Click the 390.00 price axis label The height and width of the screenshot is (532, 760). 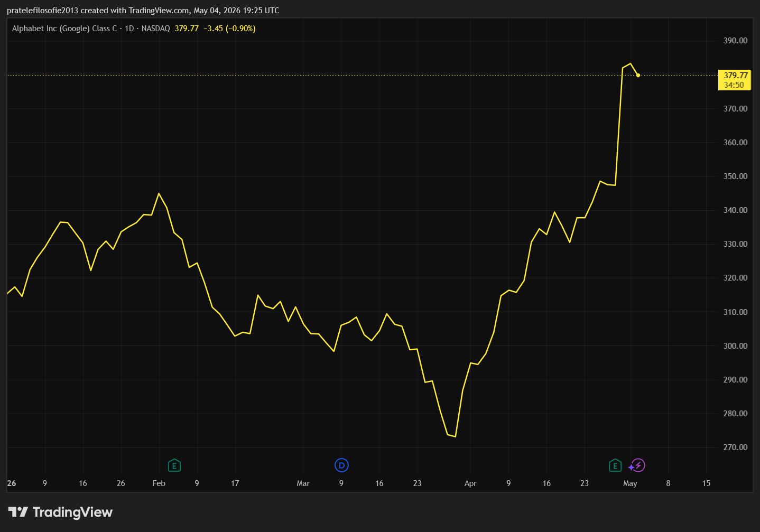[x=736, y=41]
